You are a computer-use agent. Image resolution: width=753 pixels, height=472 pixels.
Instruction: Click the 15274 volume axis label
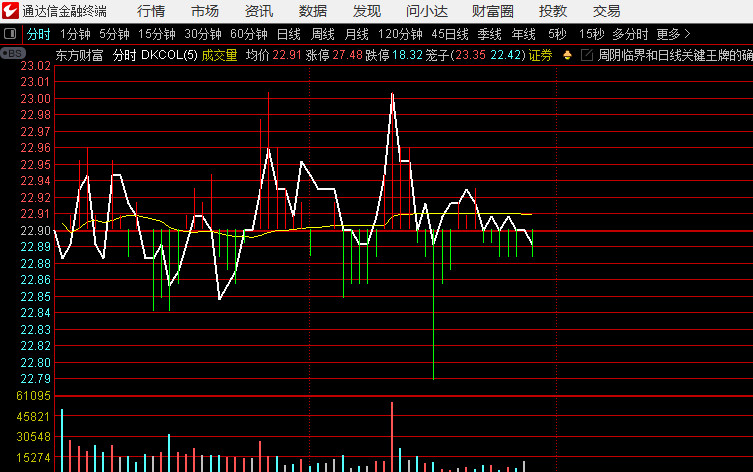33,458
